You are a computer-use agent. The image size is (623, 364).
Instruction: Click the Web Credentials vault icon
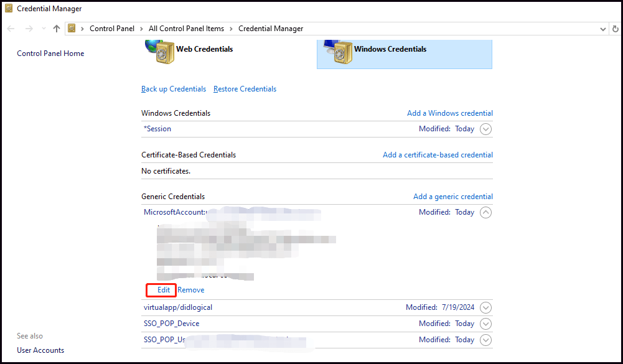pyautogui.click(x=160, y=52)
